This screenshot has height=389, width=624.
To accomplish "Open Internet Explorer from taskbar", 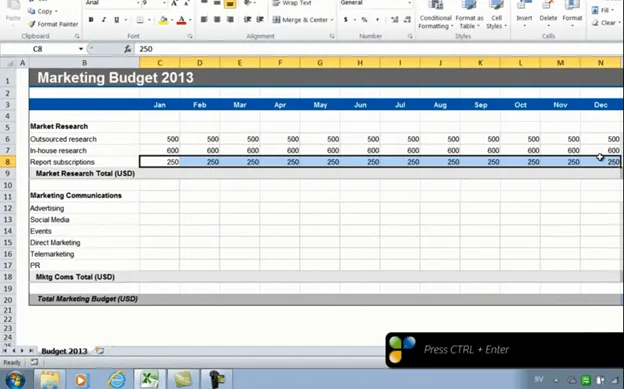I will click(x=117, y=379).
